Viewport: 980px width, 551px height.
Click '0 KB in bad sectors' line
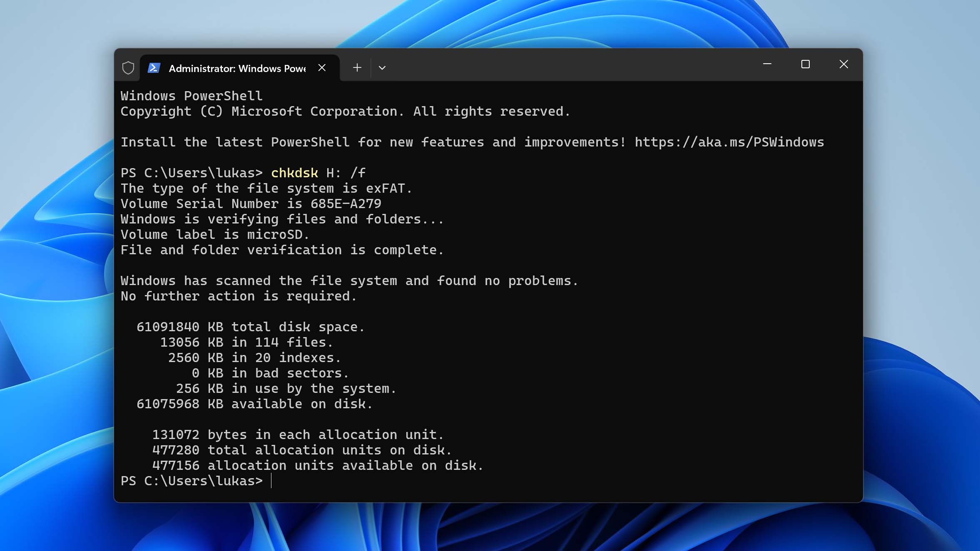tap(270, 373)
